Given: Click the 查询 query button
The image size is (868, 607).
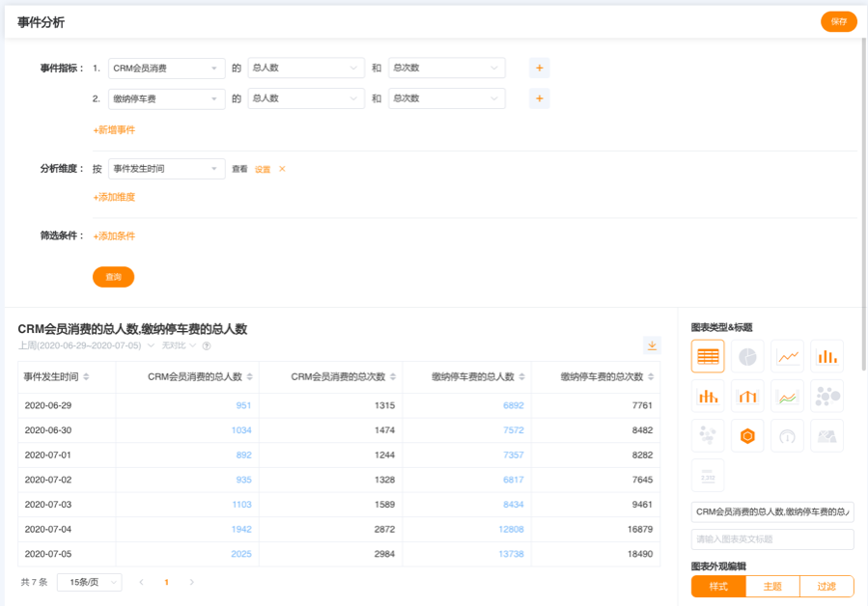Looking at the screenshot, I should click(x=113, y=277).
